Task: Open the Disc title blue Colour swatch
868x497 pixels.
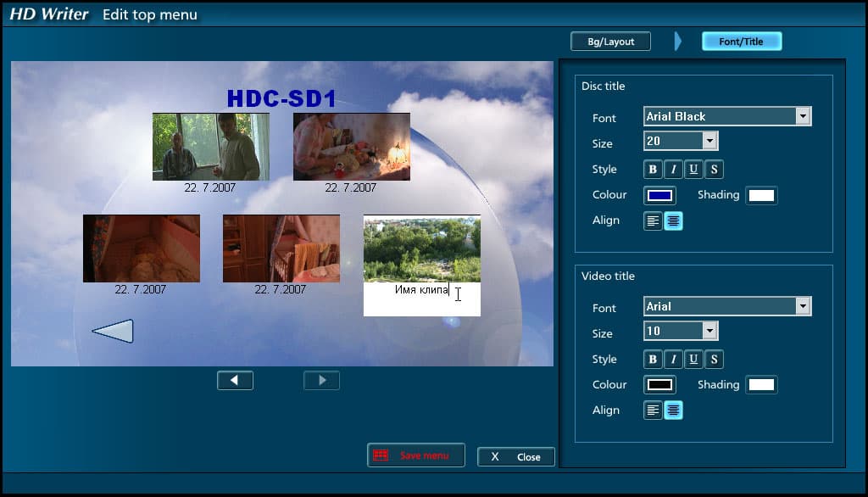Action: [x=659, y=196]
